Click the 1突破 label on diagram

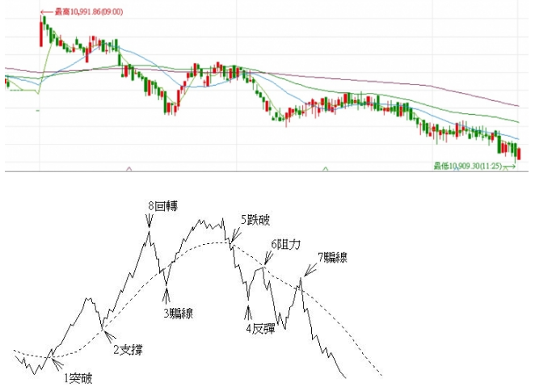point(78,378)
